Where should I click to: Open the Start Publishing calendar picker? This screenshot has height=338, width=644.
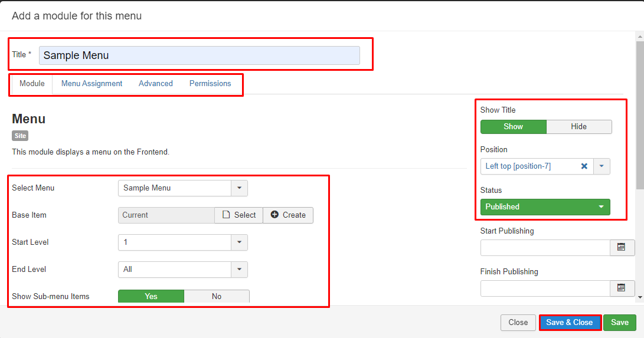pos(622,248)
